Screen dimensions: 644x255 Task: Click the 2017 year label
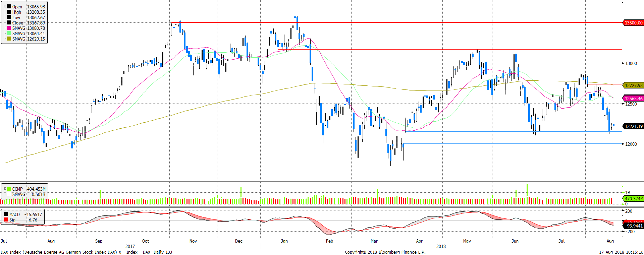click(x=130, y=246)
